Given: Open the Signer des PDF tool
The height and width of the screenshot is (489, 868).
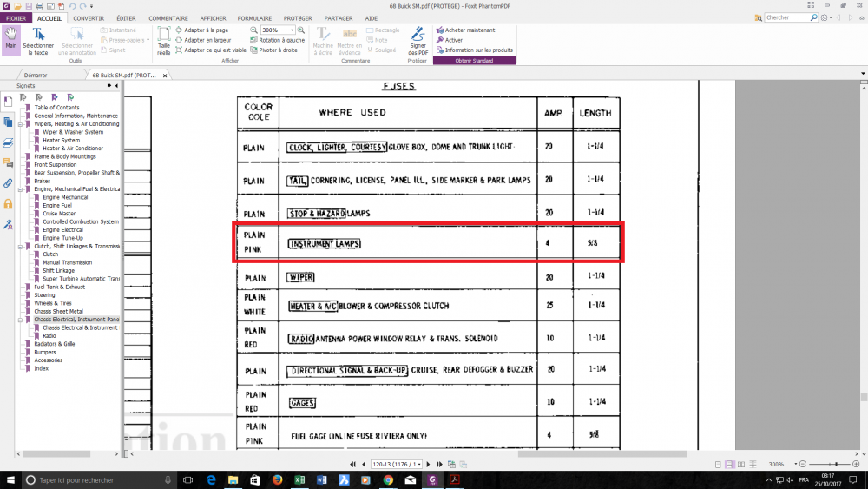Looking at the screenshot, I should [418, 41].
